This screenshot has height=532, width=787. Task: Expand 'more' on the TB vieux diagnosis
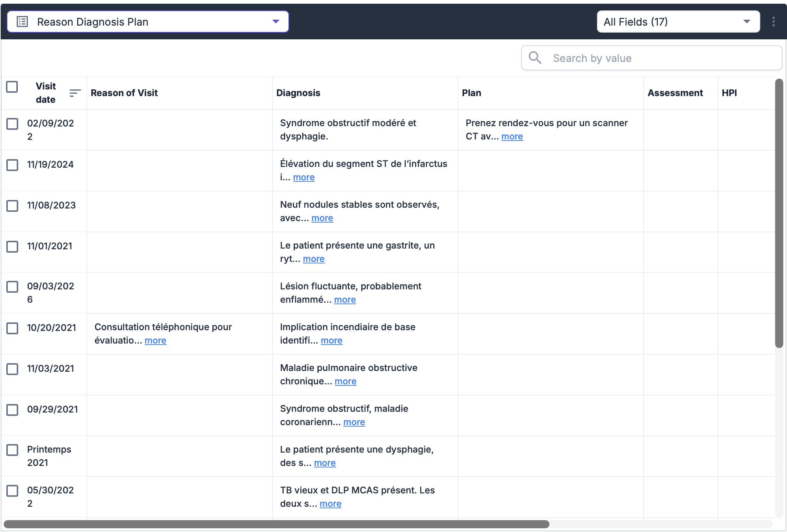[330, 503]
